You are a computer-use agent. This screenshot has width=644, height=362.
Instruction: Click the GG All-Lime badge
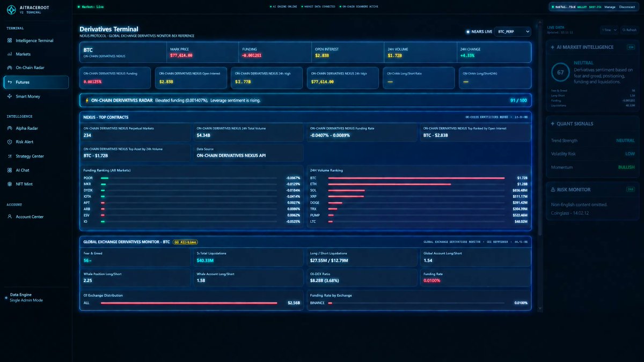[x=184, y=242]
